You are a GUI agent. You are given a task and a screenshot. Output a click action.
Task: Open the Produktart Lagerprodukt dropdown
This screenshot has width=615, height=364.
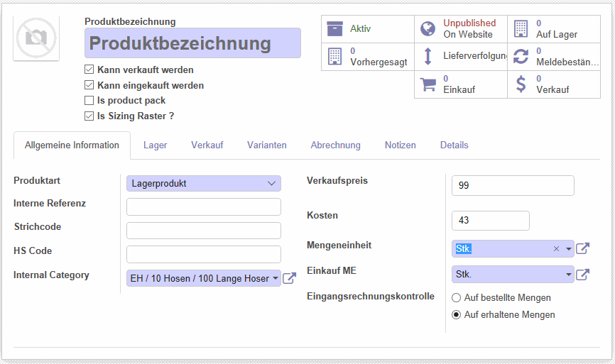tap(204, 183)
